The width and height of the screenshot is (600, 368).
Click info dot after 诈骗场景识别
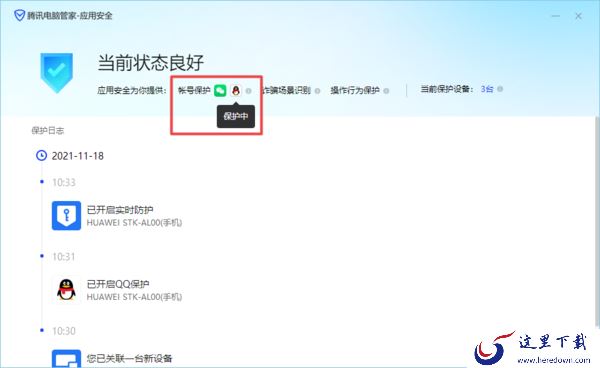(x=317, y=91)
